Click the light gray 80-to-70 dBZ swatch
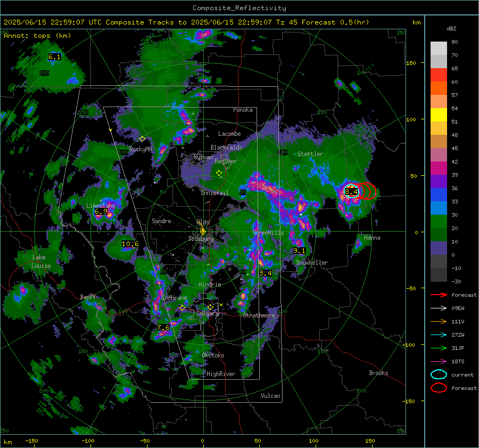The height and width of the screenshot is (448, 479). [439, 48]
